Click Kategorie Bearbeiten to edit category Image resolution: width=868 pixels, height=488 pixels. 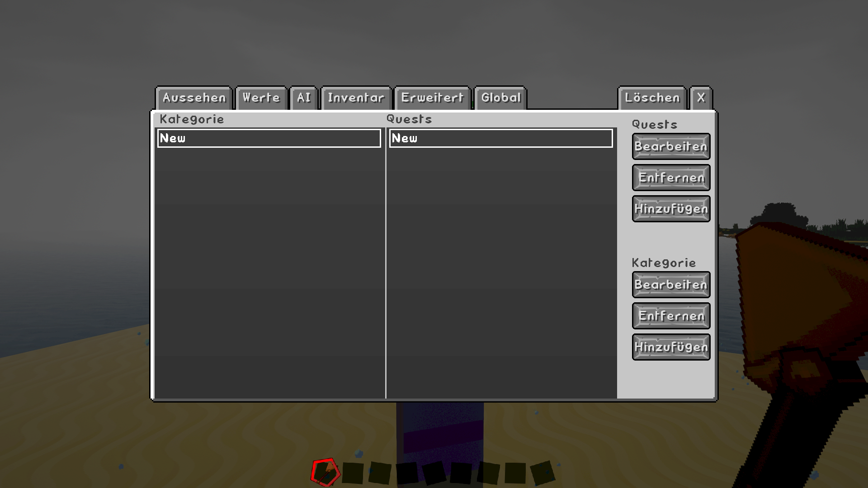pos(670,285)
